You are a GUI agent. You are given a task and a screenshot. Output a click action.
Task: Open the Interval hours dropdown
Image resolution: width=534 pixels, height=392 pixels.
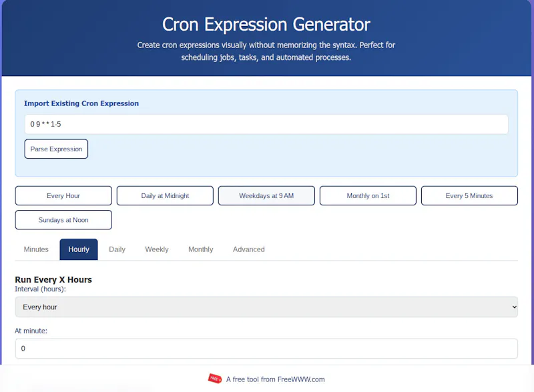pyautogui.click(x=266, y=307)
